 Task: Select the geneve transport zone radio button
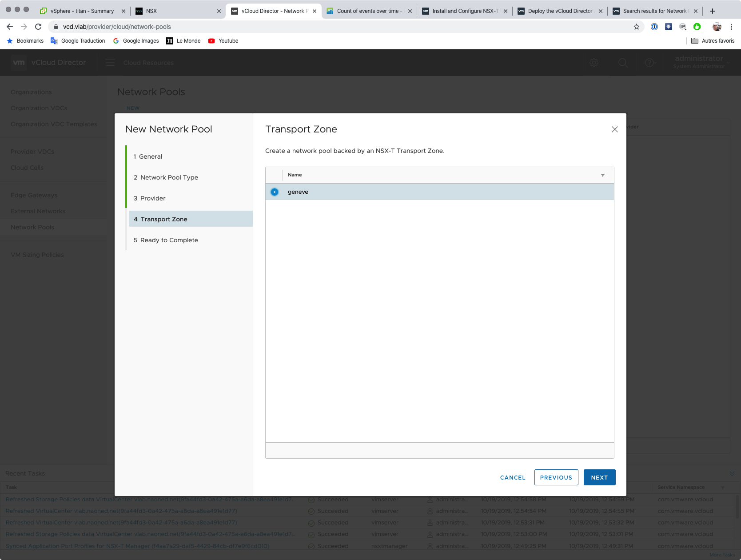275,192
